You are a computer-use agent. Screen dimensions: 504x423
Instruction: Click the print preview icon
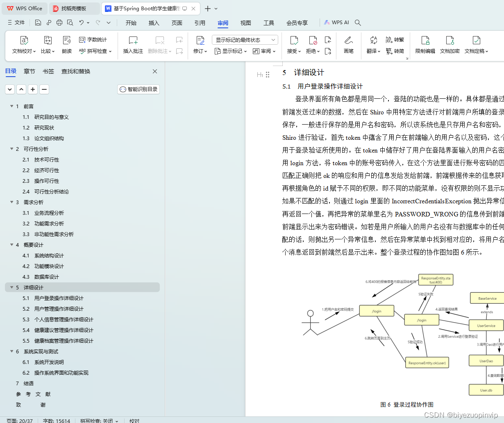[x=70, y=23]
